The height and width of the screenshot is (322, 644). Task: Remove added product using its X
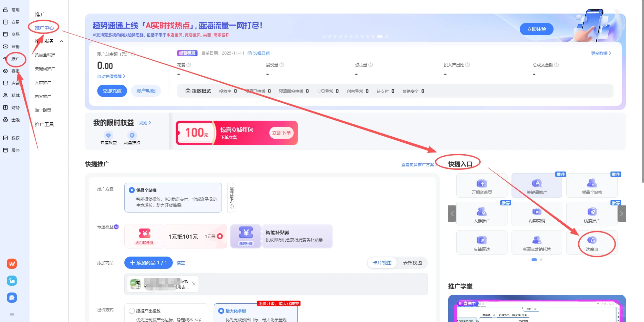click(194, 284)
